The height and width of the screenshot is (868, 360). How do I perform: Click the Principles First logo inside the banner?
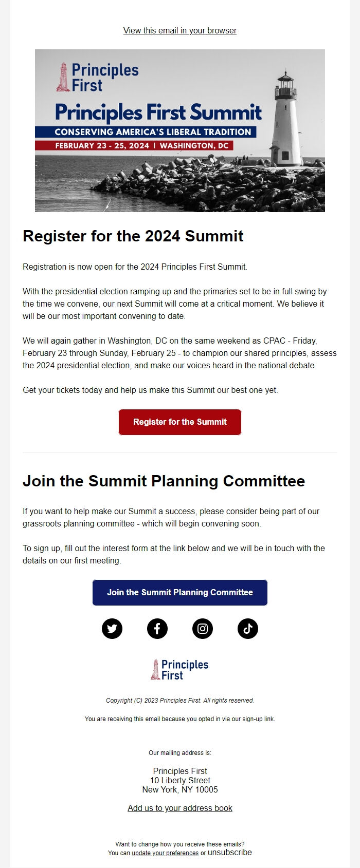[98, 77]
